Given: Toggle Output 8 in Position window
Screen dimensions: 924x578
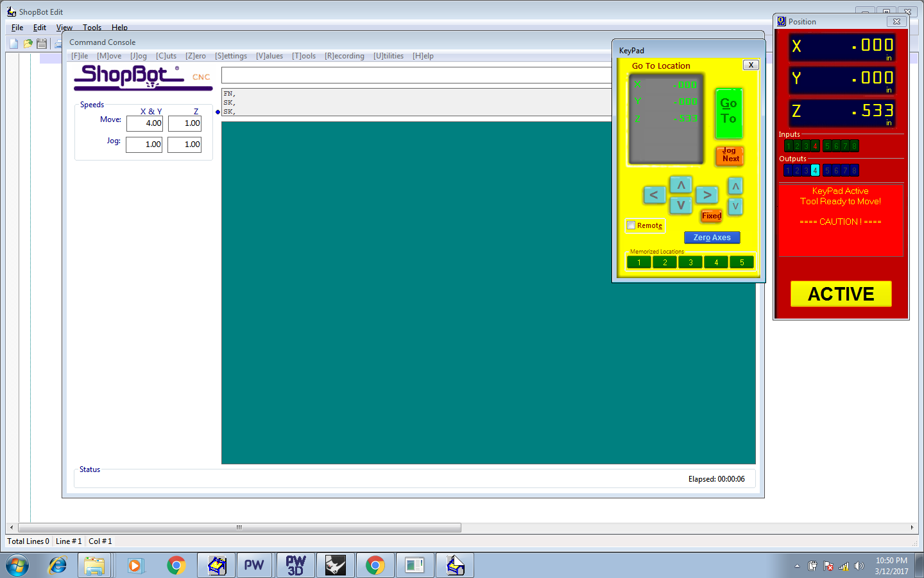Looking at the screenshot, I should click(x=854, y=170).
